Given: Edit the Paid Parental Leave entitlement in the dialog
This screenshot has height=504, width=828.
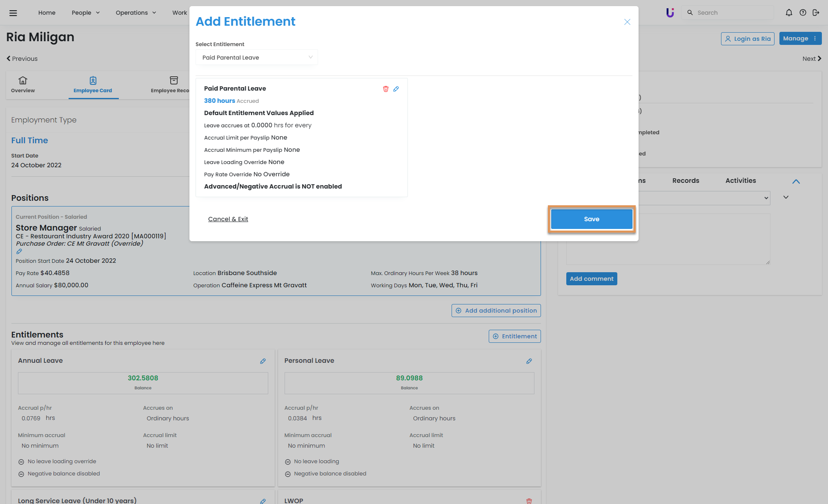Looking at the screenshot, I should pyautogui.click(x=396, y=89).
